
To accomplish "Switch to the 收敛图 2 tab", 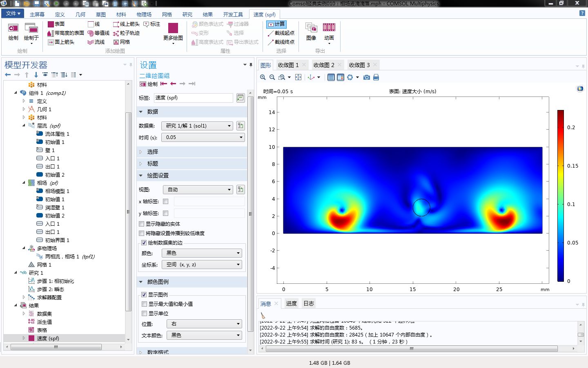I will coord(325,65).
